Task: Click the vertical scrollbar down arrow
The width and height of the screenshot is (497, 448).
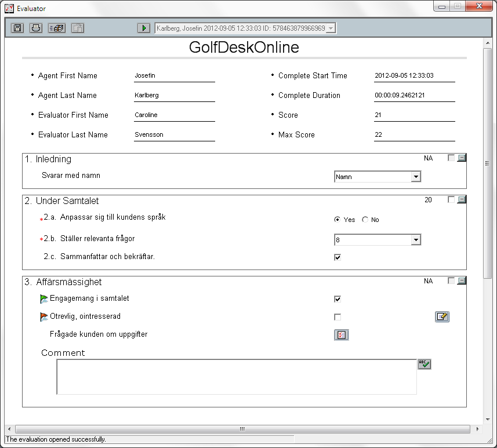Action: [x=488, y=420]
